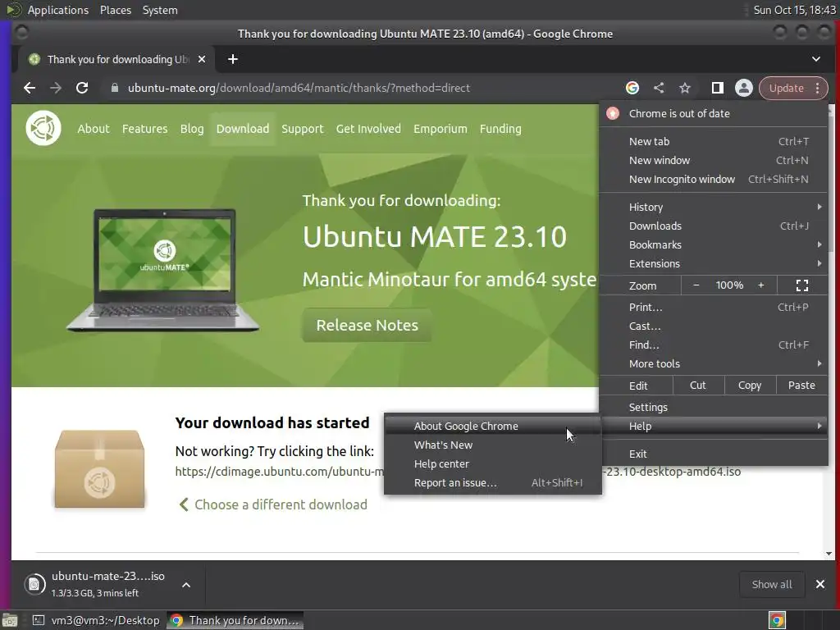Click the ISO file icon in the downloads bar
This screenshot has height=630, width=840.
click(x=34, y=584)
